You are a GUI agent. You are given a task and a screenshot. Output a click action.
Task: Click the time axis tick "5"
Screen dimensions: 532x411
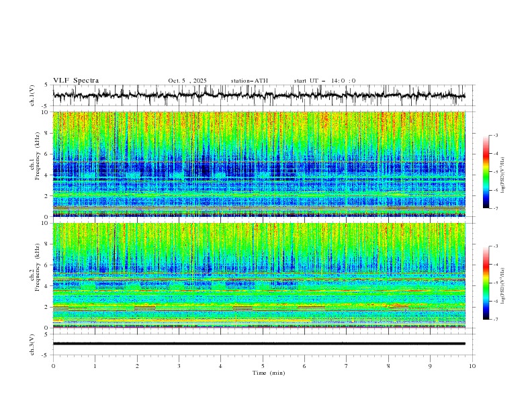(263, 366)
